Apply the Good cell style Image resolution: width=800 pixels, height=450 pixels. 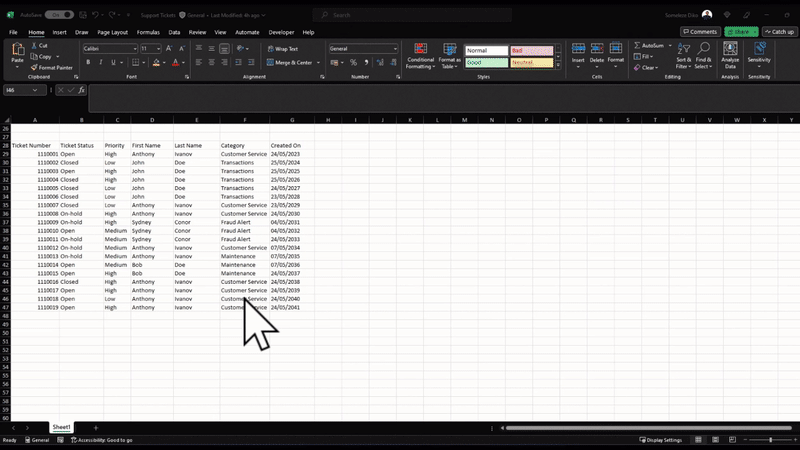[486, 62]
